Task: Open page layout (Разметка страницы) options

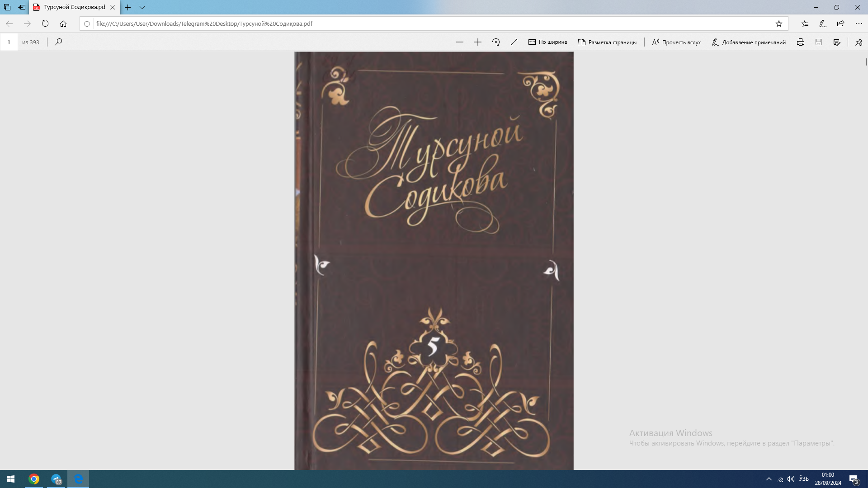Action: tap(607, 42)
